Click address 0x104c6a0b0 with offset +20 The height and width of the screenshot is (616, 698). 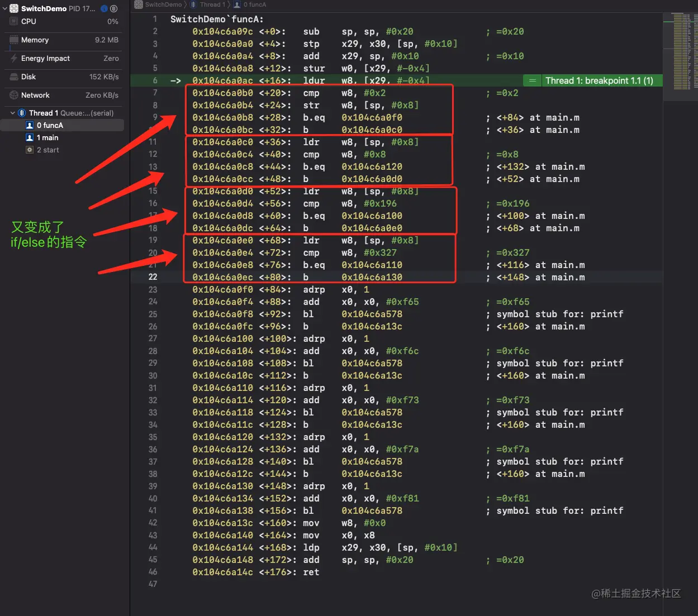(222, 93)
